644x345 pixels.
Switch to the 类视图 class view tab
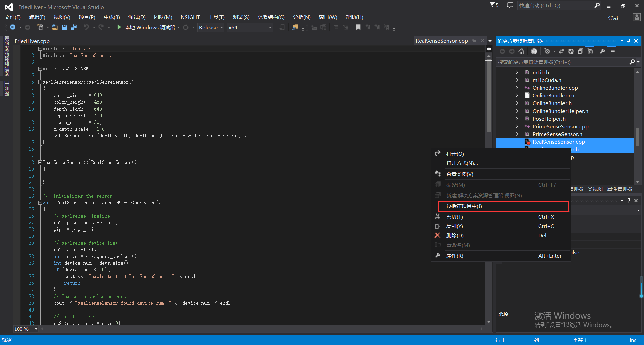point(595,189)
